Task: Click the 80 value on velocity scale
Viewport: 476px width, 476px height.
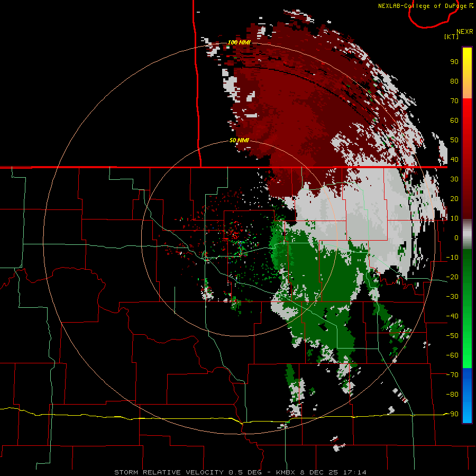Action: tap(454, 81)
